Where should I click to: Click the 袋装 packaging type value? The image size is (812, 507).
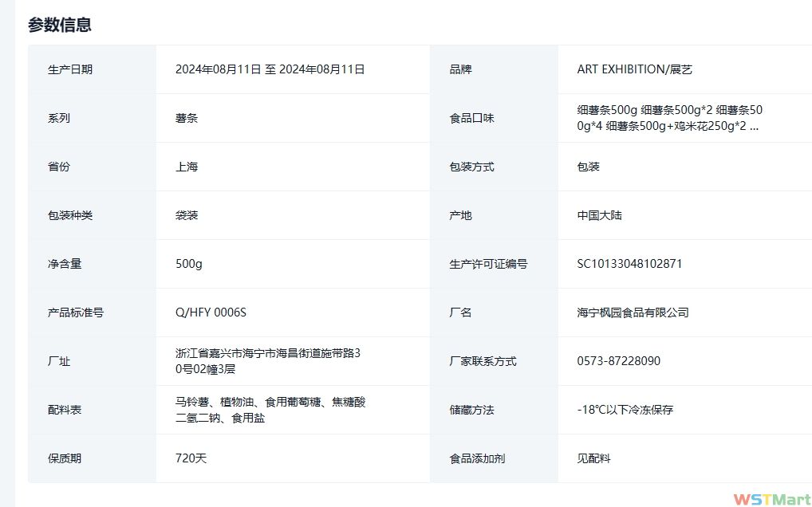[187, 215]
